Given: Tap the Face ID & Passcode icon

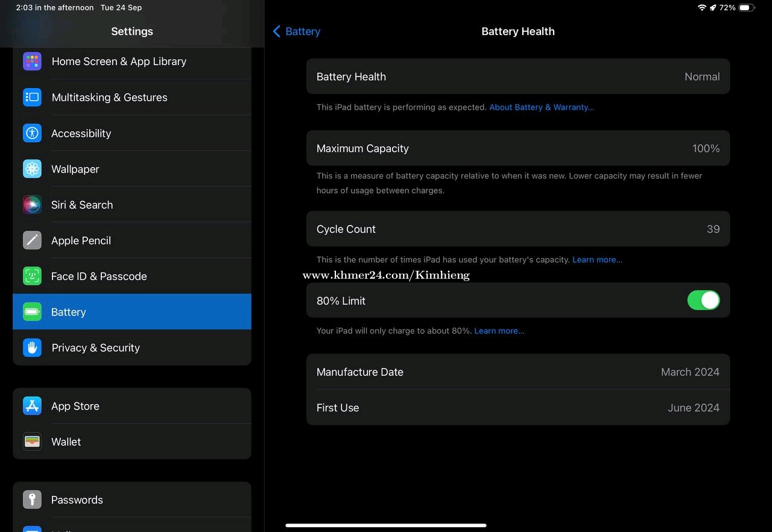Looking at the screenshot, I should (32, 276).
